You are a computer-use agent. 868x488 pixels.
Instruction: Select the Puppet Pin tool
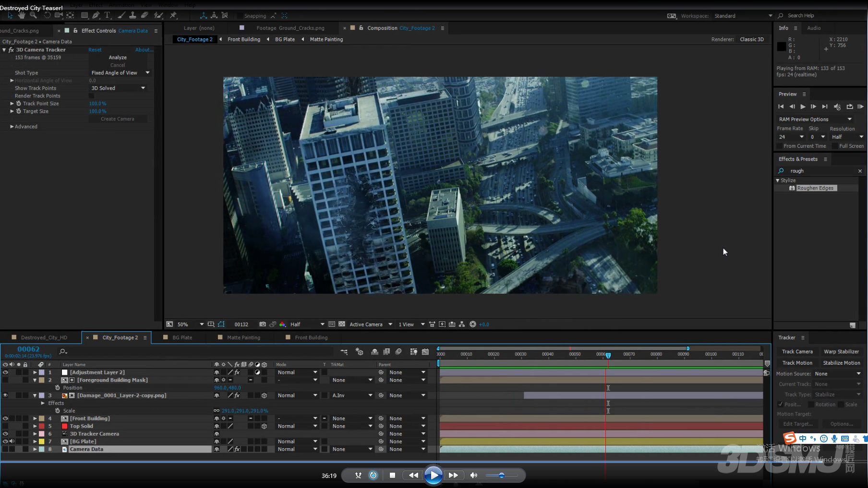click(173, 15)
